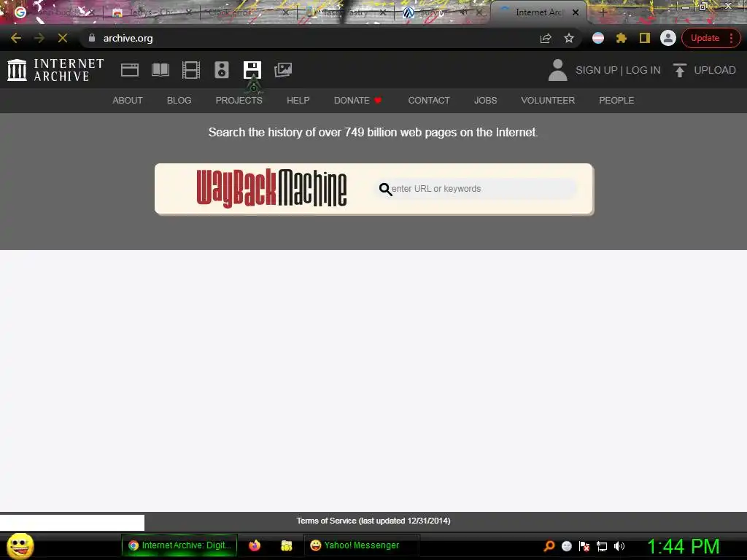Image resolution: width=747 pixels, height=560 pixels.
Task: Open the JOBS nav link
Action: coord(485,101)
